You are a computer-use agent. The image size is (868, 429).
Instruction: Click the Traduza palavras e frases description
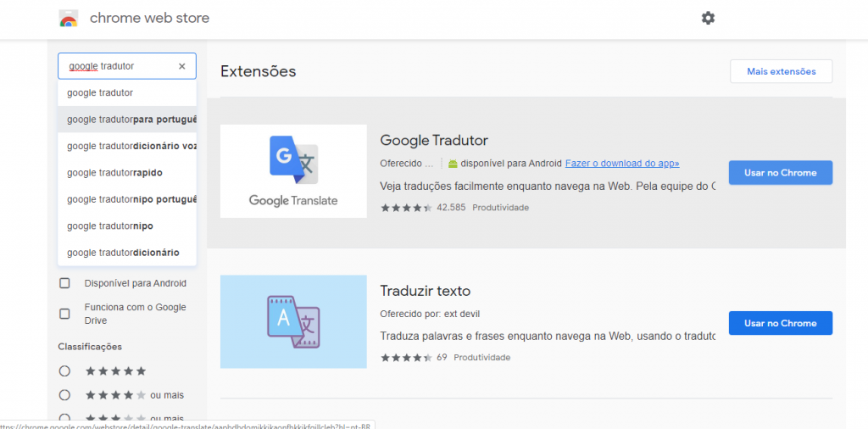pos(548,336)
